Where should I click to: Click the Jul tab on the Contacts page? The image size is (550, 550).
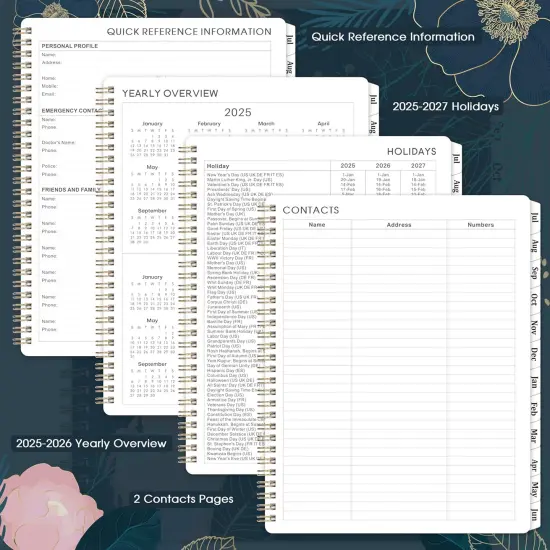pos(534,217)
